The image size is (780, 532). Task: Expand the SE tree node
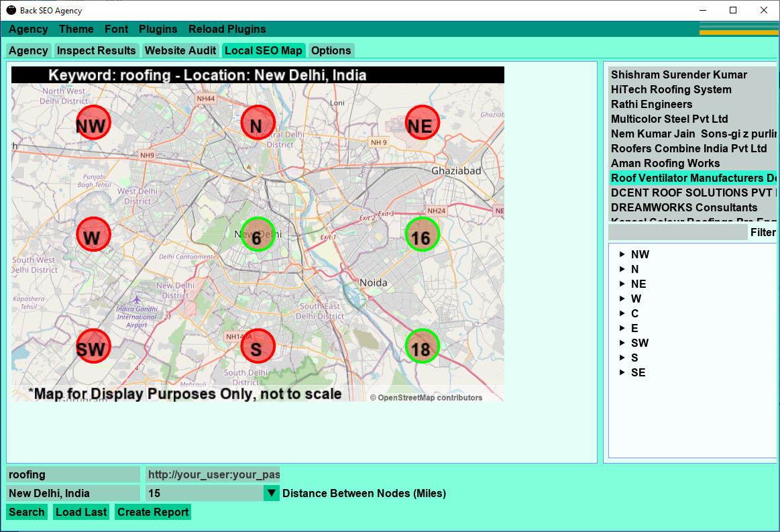pos(622,372)
